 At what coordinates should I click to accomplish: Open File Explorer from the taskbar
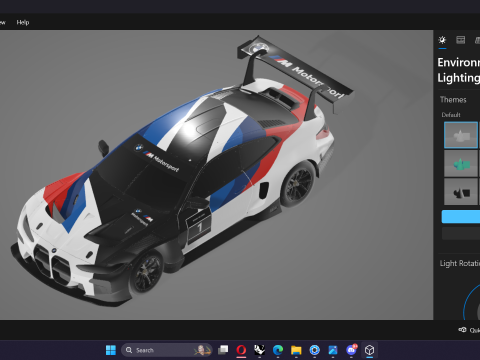click(x=296, y=350)
